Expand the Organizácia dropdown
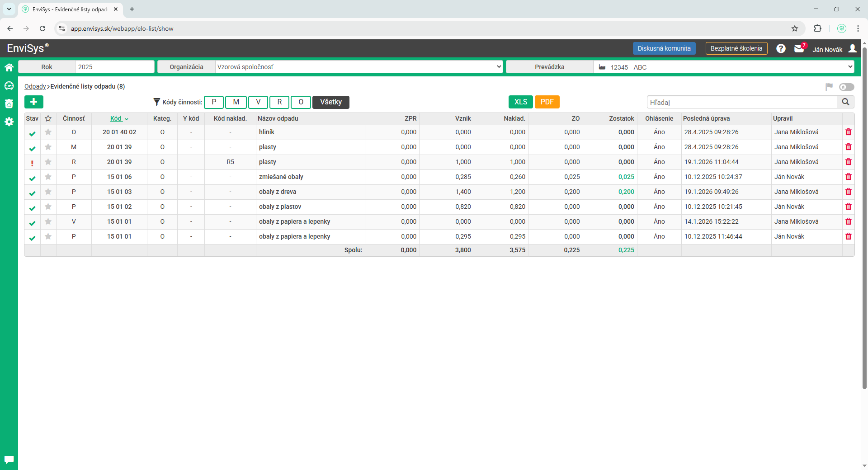The width and height of the screenshot is (868, 470). tap(359, 67)
